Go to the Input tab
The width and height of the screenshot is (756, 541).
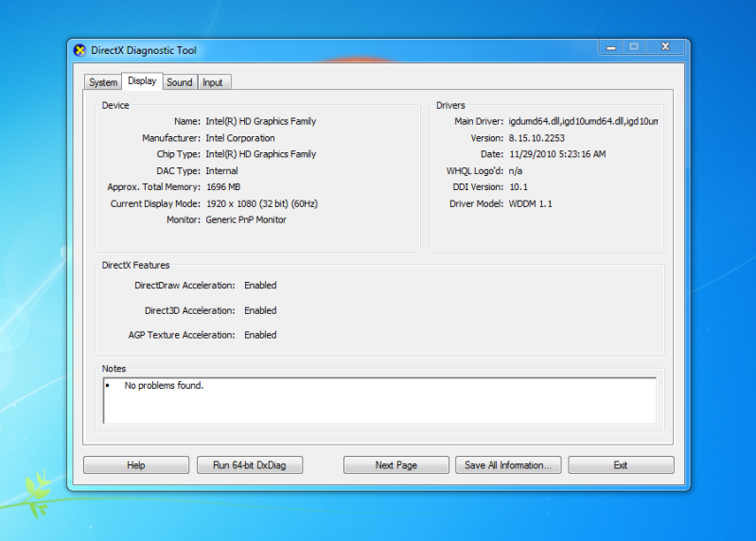[x=213, y=82]
